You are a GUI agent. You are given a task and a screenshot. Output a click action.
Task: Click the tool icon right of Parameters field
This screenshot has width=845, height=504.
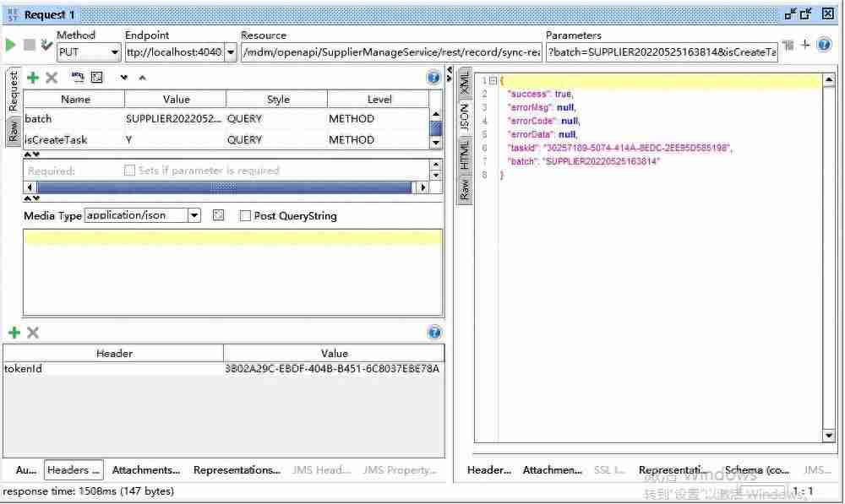click(788, 46)
